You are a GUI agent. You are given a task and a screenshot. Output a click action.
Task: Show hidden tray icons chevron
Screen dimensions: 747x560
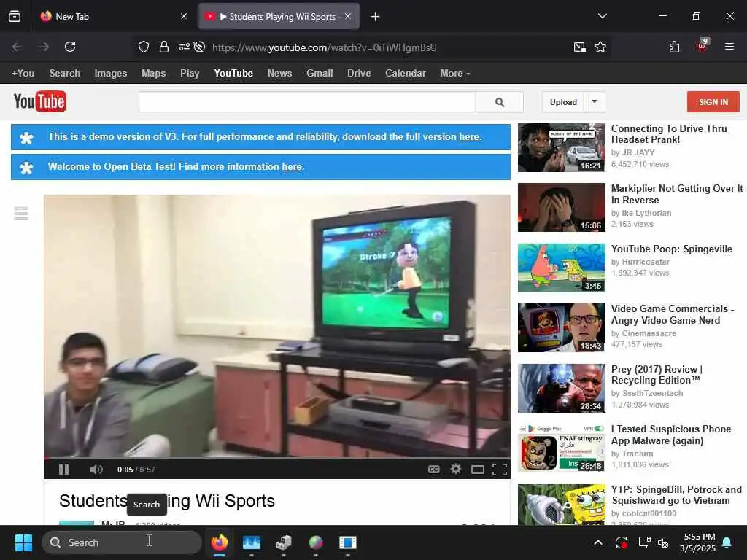pos(598,542)
